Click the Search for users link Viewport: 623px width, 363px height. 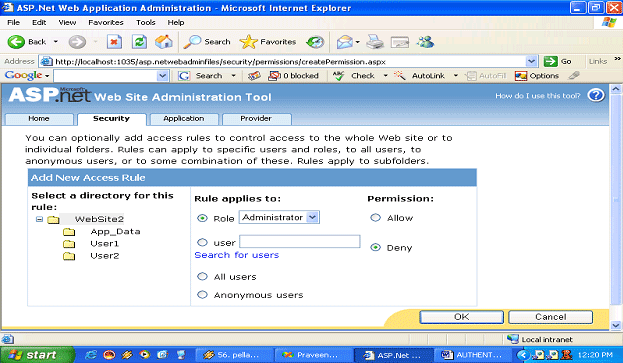(237, 255)
